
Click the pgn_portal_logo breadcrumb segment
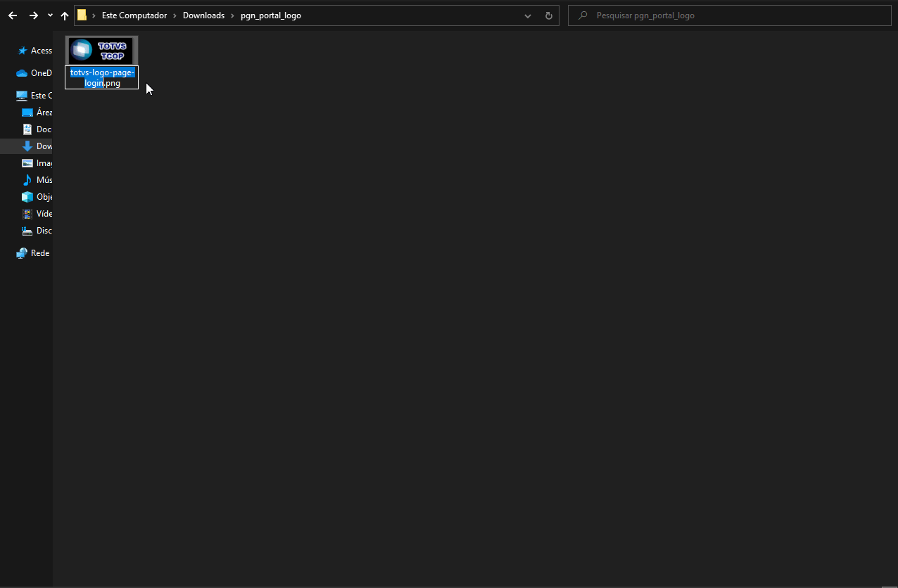click(271, 15)
